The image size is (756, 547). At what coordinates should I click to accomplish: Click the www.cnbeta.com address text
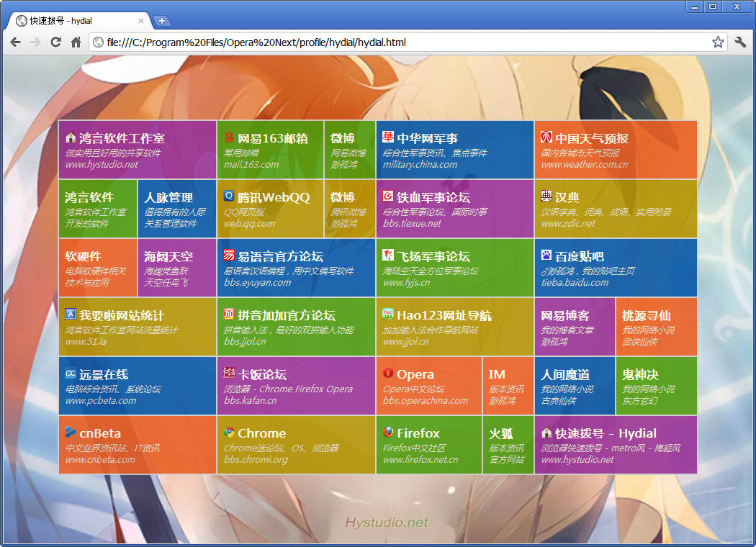click(100, 460)
